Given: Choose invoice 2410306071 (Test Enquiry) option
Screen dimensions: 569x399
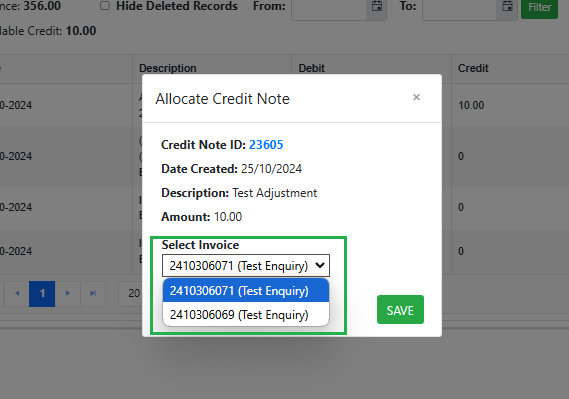Looking at the screenshot, I should tap(246, 291).
